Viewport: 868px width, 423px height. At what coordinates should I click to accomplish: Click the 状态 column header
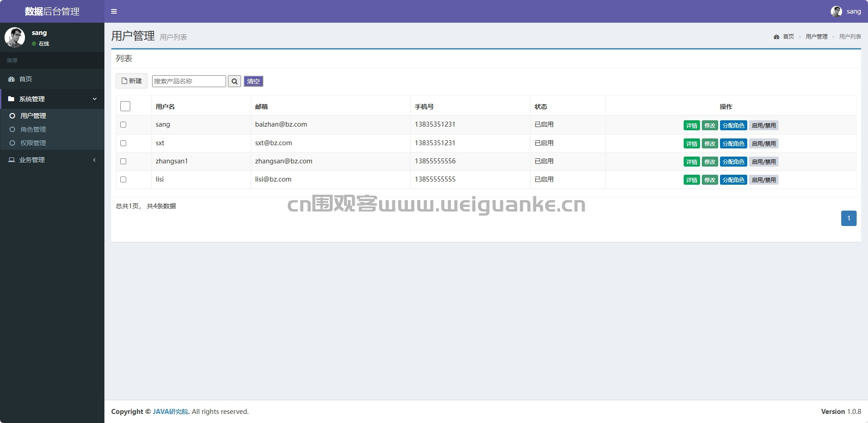tap(541, 107)
